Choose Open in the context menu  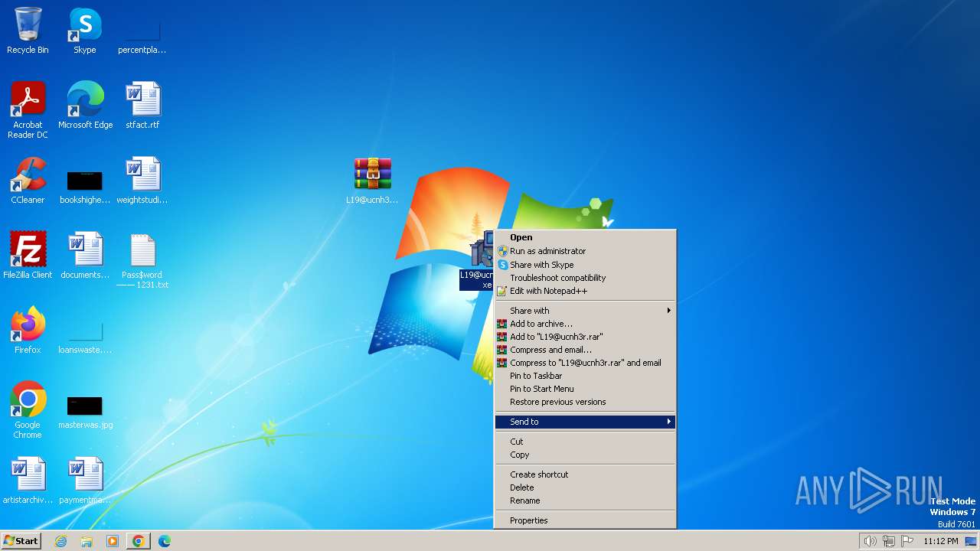point(585,237)
